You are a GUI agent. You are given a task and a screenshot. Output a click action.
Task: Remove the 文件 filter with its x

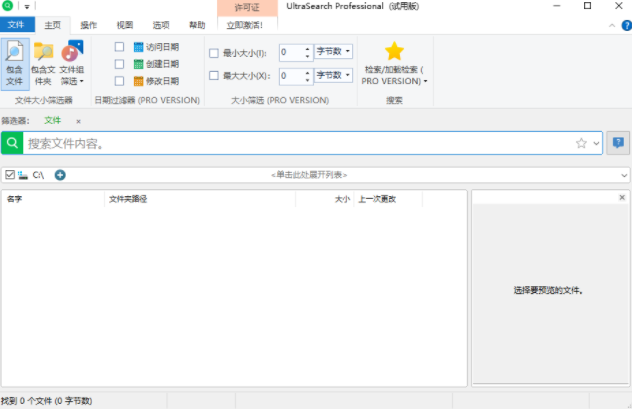[x=79, y=121]
